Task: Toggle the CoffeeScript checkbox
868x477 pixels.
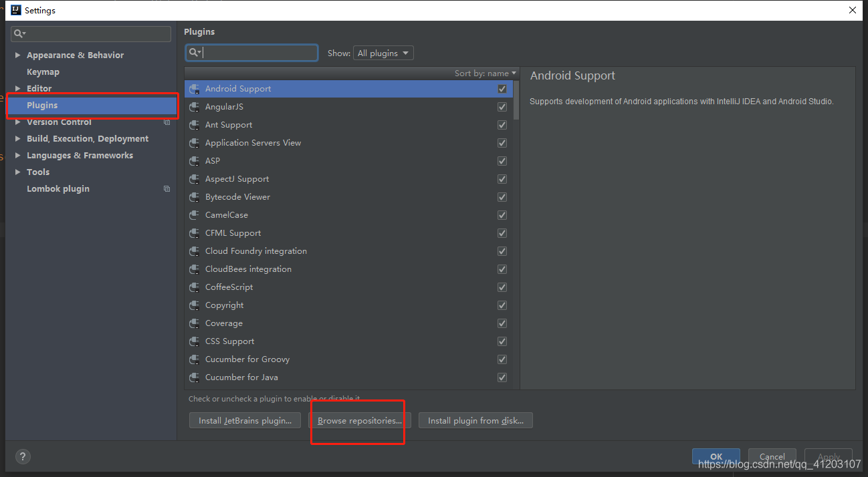Action: (502, 287)
